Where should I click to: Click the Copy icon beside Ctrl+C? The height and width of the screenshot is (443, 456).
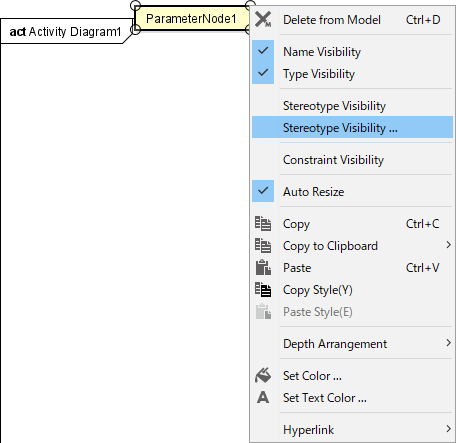click(263, 224)
